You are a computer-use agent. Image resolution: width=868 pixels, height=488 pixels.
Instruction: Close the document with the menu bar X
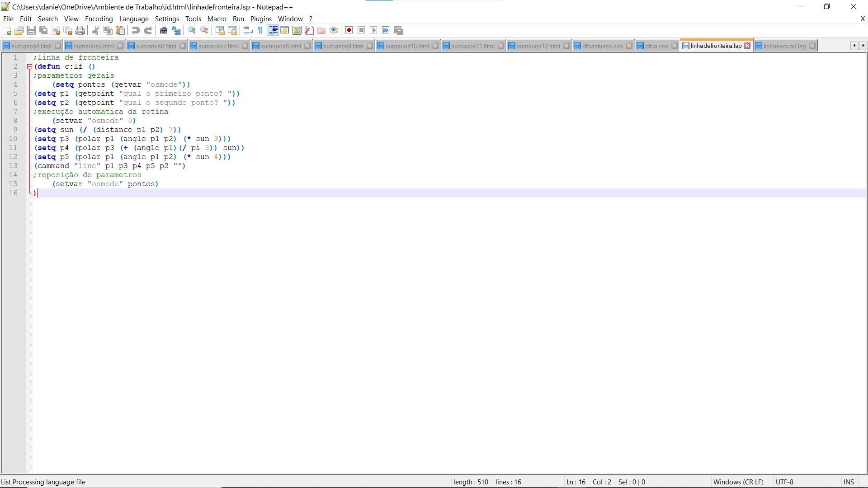(863, 19)
